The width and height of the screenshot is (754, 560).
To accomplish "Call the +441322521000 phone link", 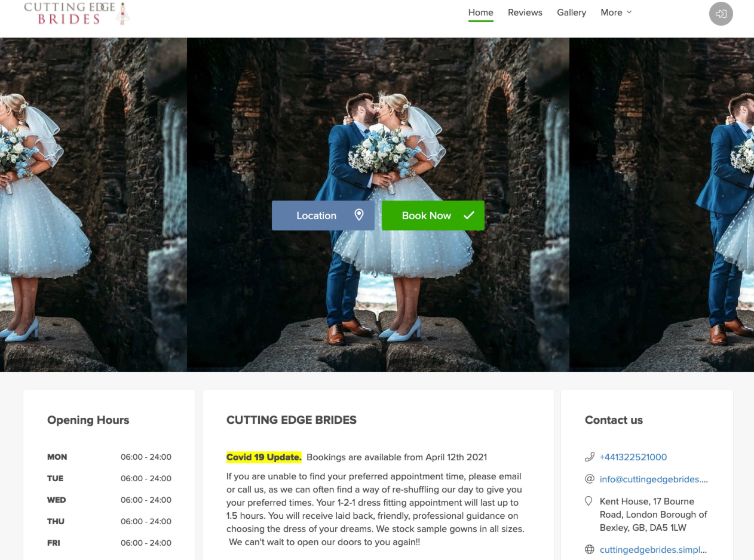I will coord(632,457).
